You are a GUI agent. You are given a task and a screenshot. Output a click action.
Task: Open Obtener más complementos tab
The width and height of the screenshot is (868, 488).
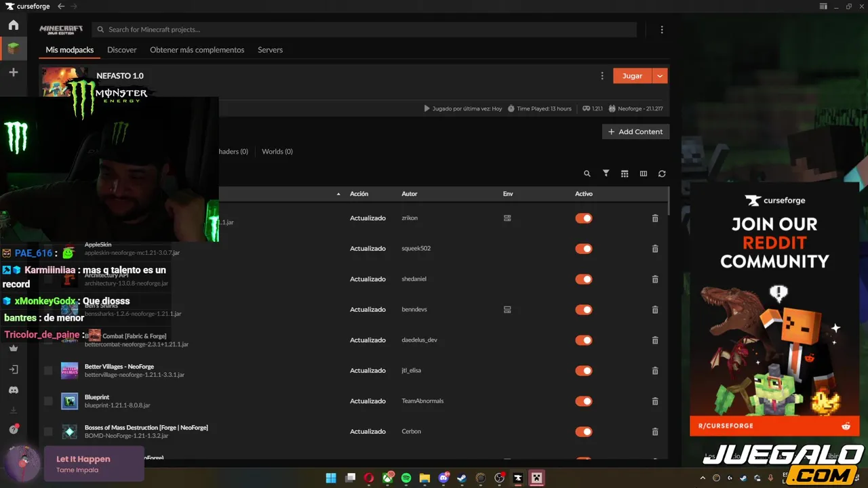coord(197,50)
